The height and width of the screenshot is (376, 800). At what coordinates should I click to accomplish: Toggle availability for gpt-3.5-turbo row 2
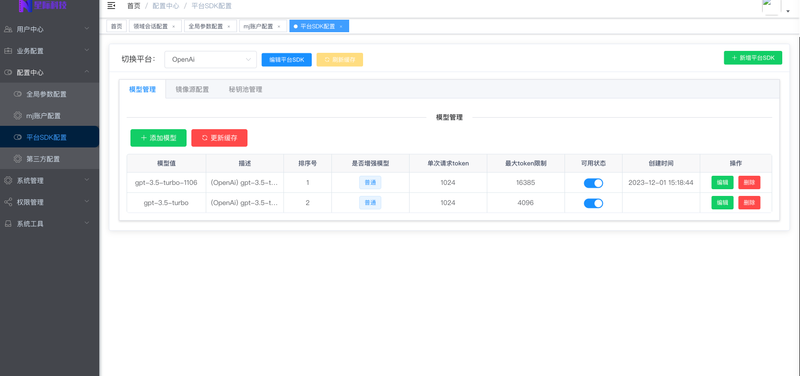[593, 203]
